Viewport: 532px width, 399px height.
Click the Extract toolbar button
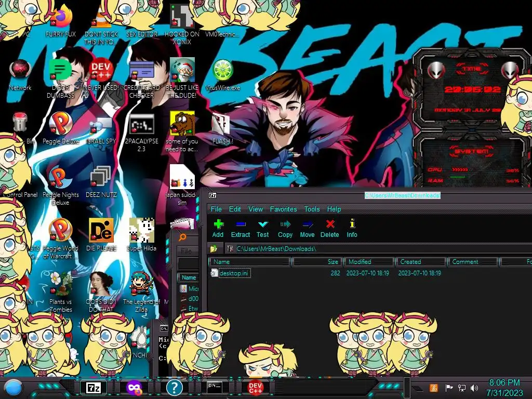(x=240, y=229)
